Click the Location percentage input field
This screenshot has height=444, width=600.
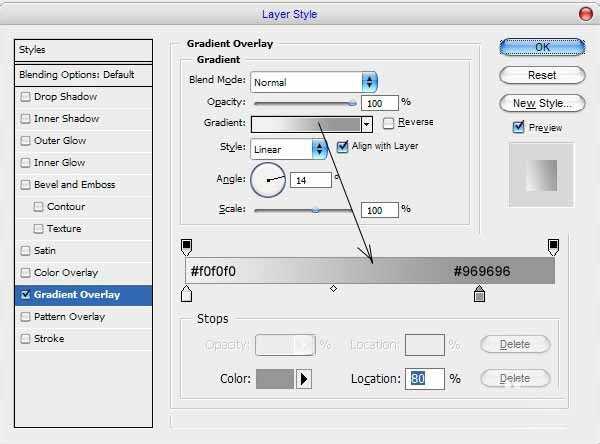424,379
